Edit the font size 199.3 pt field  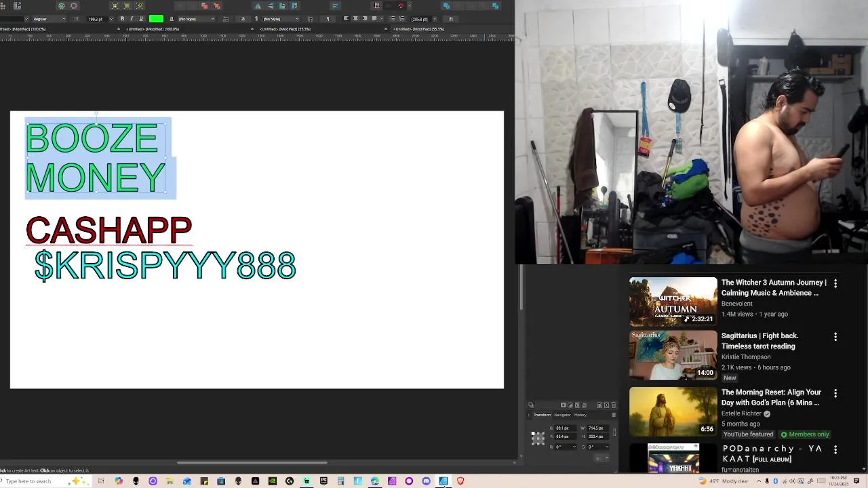click(98, 18)
